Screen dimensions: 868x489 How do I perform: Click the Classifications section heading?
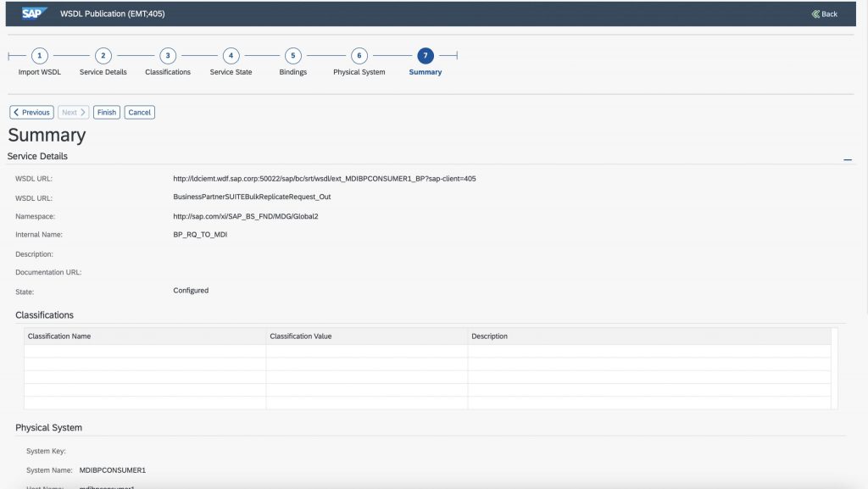click(44, 314)
